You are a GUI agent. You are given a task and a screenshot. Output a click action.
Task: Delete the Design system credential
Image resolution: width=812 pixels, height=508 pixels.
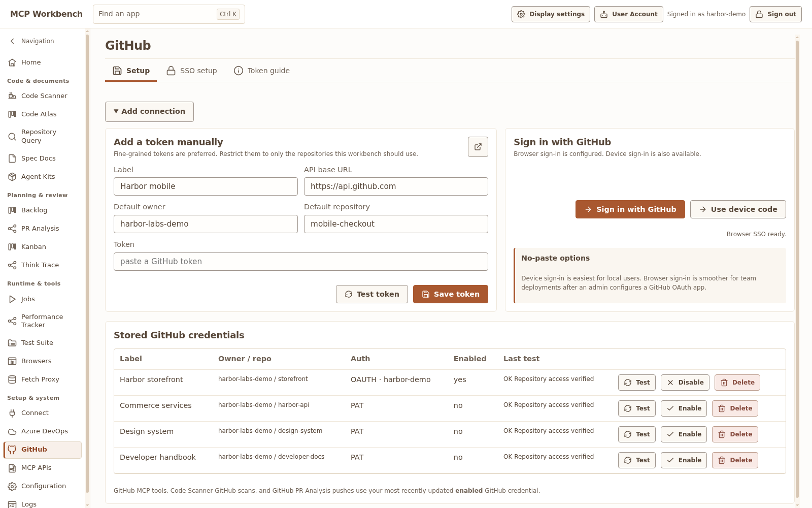click(735, 434)
